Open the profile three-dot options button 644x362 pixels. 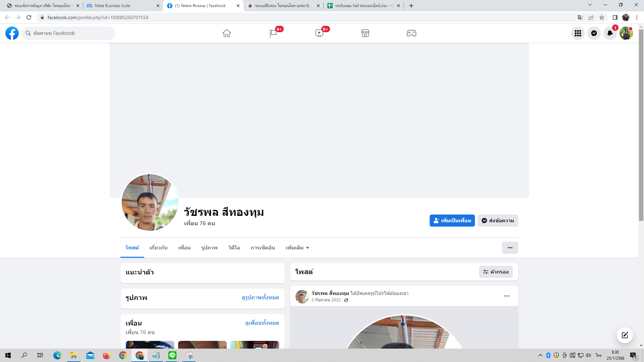click(510, 248)
